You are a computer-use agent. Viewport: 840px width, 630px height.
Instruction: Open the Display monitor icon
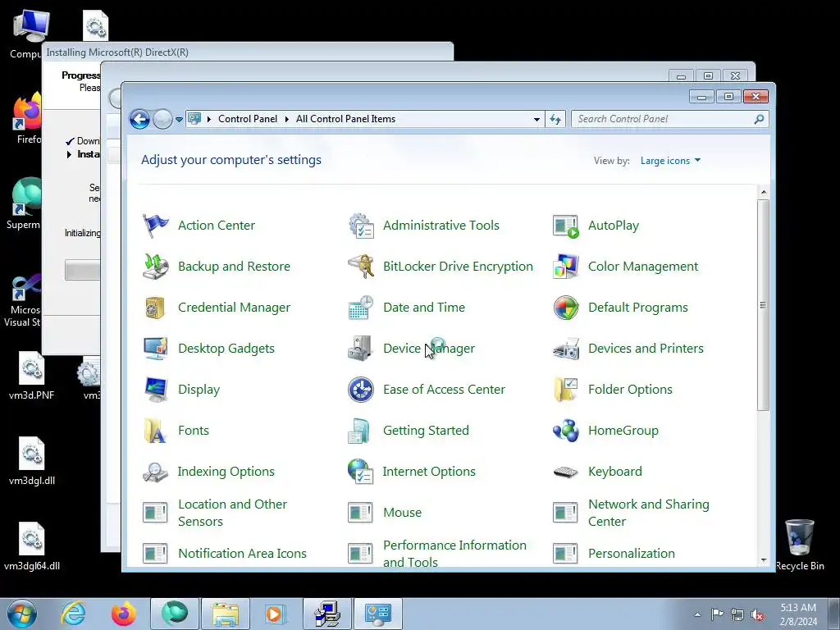[155, 390]
